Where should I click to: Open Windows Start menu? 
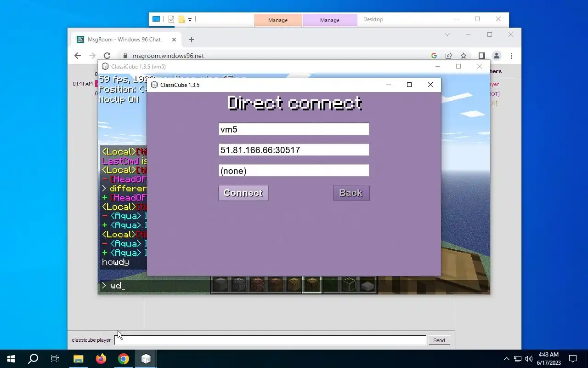pos(11,359)
